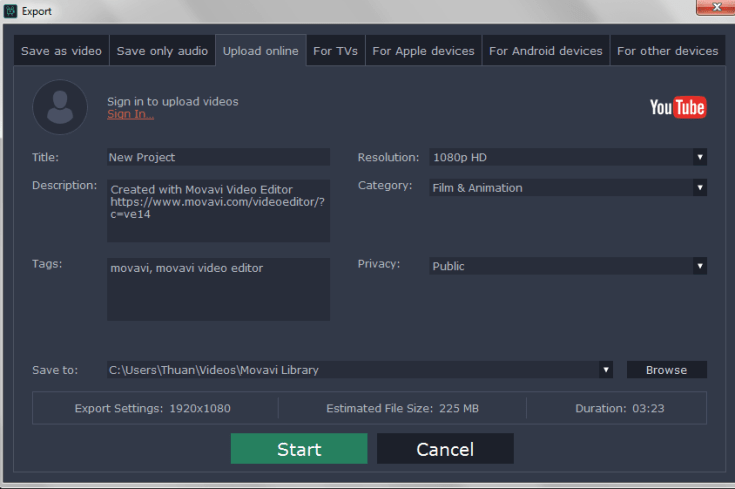Click the Sign in to upload videos text
This screenshot has height=489, width=735.
[x=172, y=101]
